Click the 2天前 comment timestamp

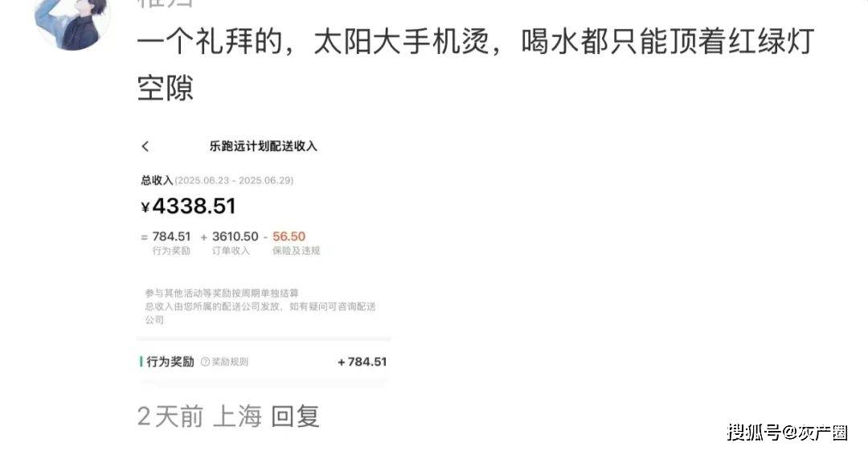(x=170, y=416)
